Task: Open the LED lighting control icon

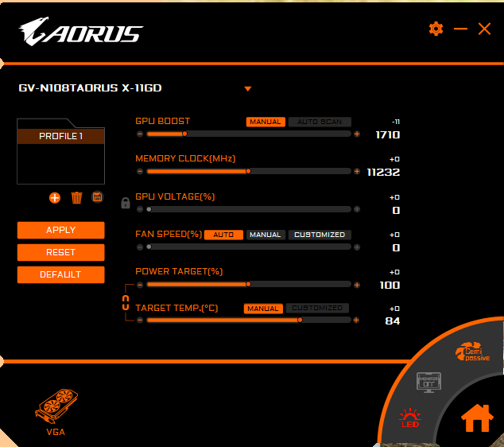Action: coord(410,418)
